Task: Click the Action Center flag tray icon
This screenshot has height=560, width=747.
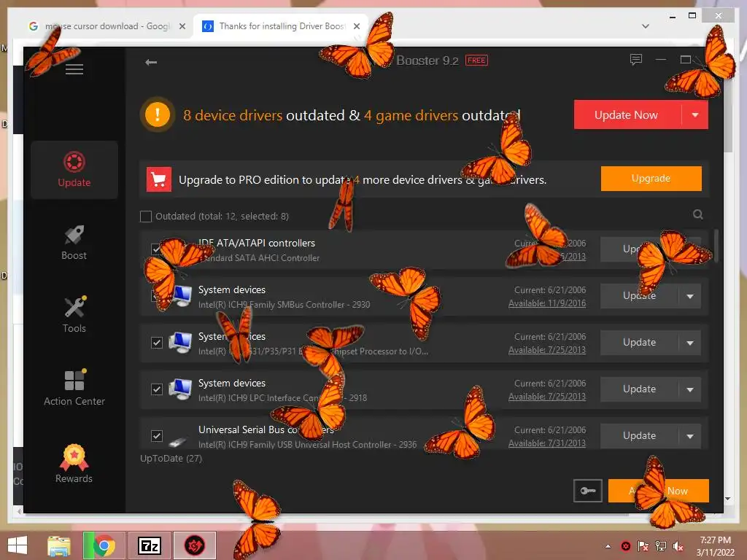Action: (643, 546)
